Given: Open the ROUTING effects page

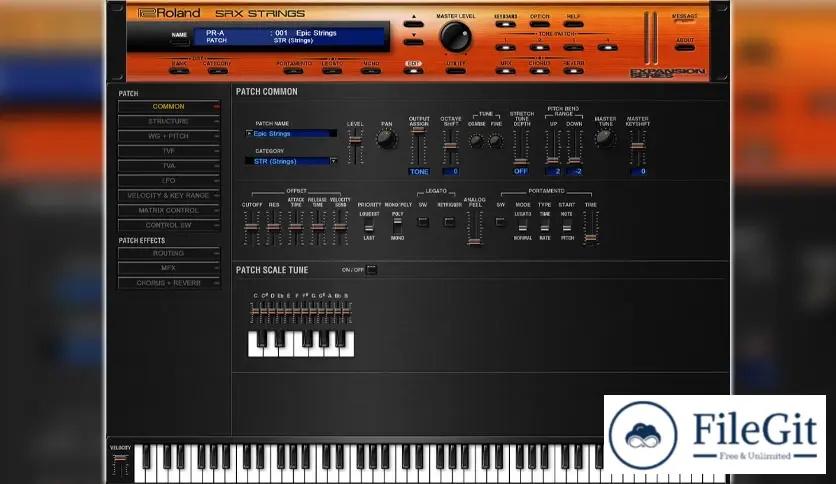Looking at the screenshot, I should [x=168, y=253].
